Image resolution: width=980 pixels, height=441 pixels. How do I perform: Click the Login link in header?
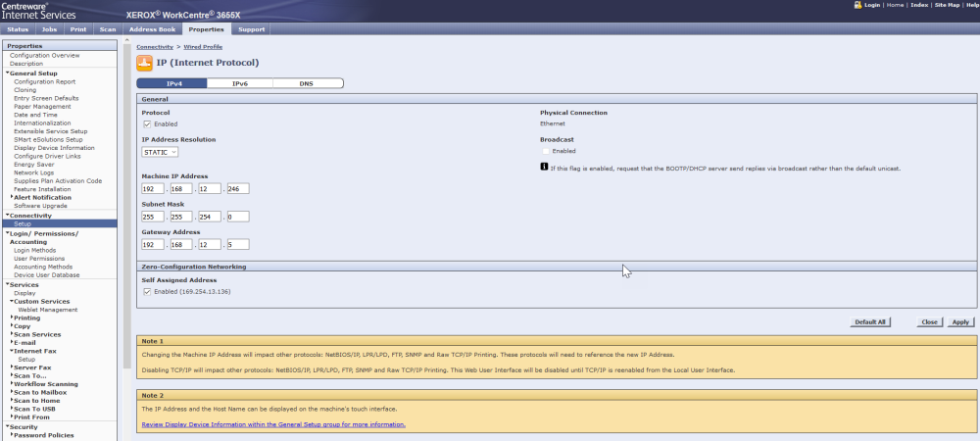872,5
